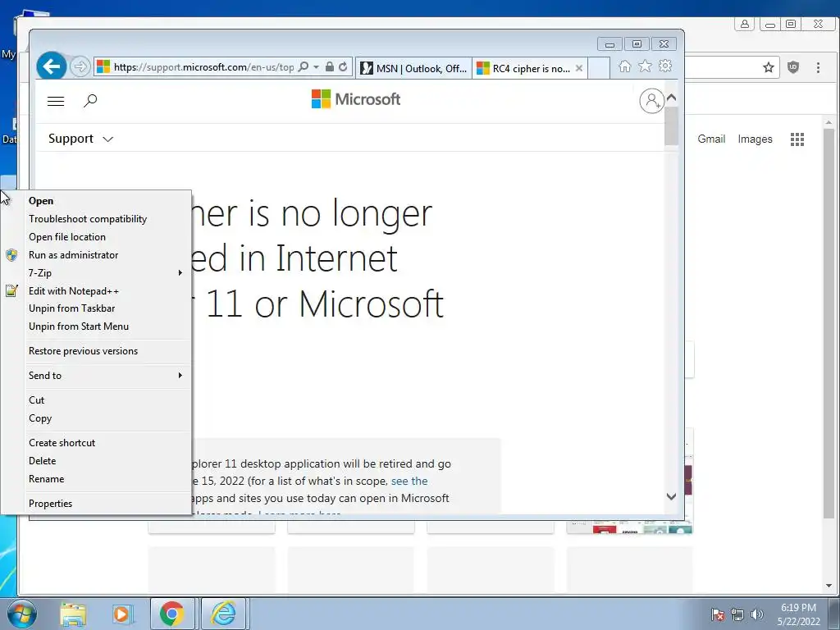Launch Windows Media Player from taskbar
This screenshot has width=840, height=630.
(122, 614)
